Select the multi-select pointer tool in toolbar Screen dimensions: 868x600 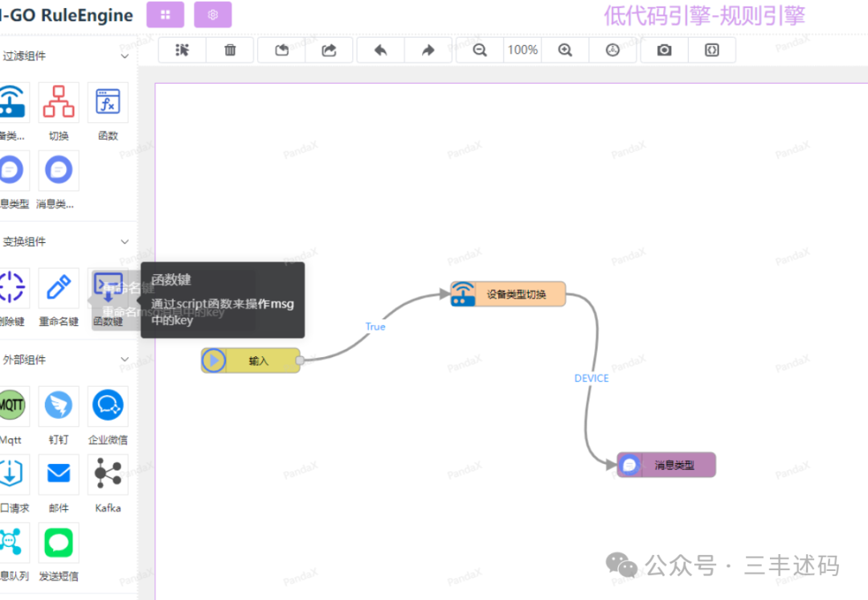pos(182,51)
